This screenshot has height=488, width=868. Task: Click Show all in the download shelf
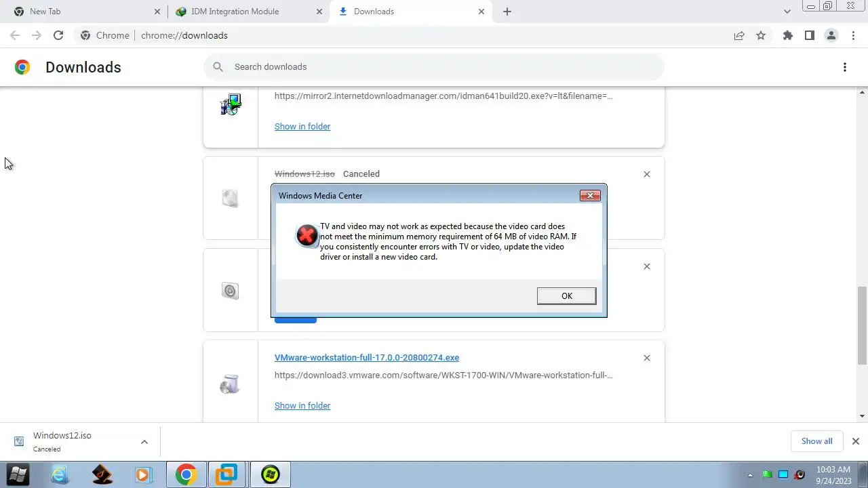tap(816, 441)
